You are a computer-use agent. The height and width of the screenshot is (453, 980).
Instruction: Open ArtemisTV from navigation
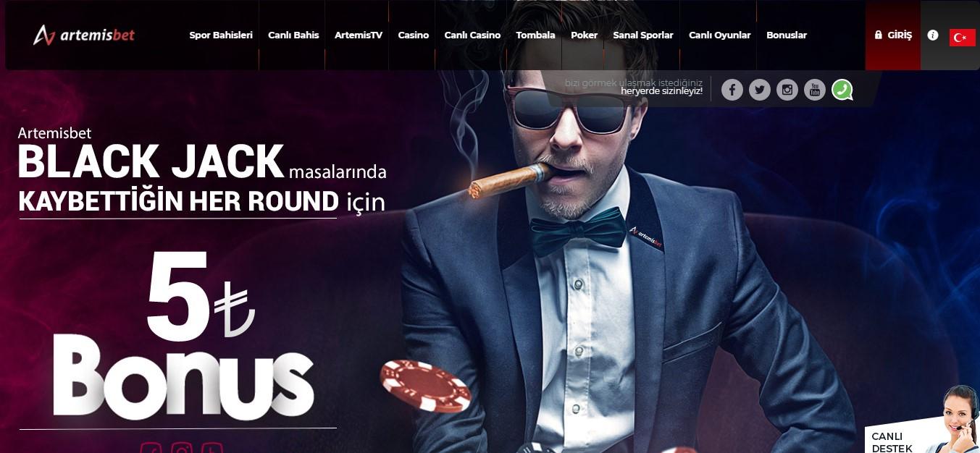pyautogui.click(x=359, y=35)
